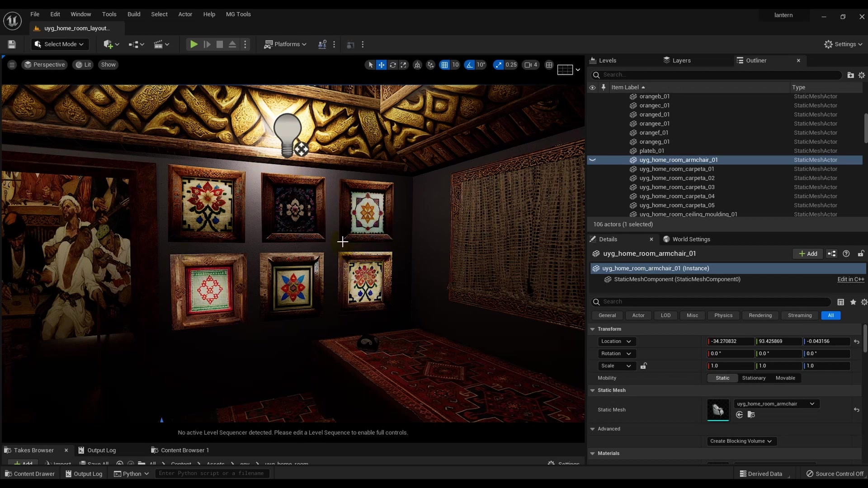Set Mobility to Static

[722, 378]
